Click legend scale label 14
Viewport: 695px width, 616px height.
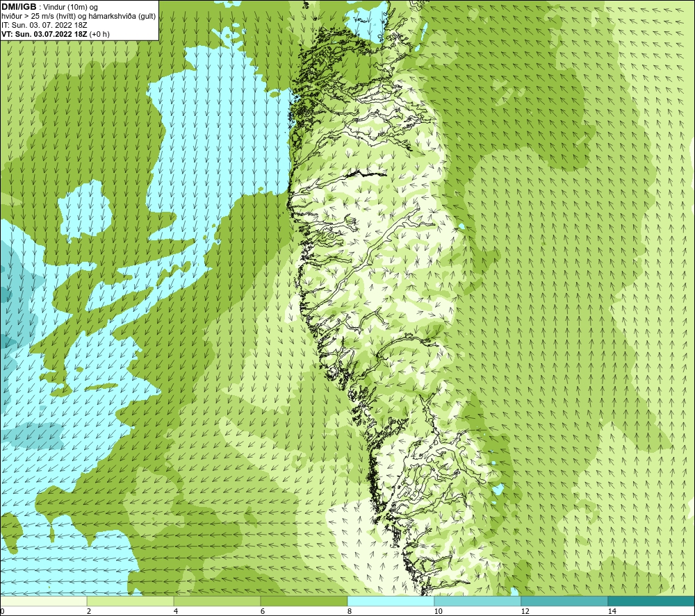click(612, 612)
